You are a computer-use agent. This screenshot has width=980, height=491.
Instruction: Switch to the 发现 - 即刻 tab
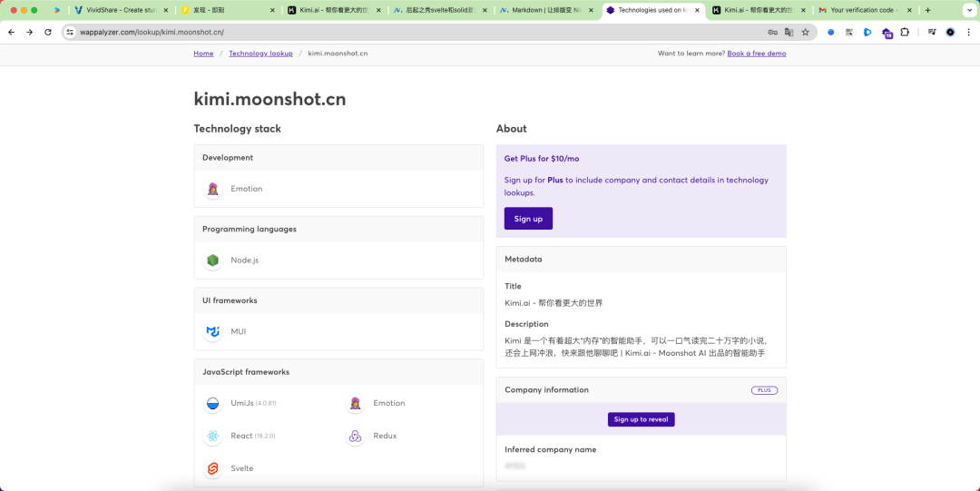click(x=228, y=10)
